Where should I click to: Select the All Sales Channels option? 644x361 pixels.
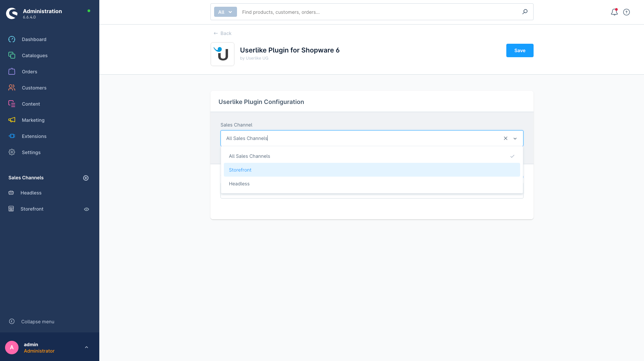372,156
